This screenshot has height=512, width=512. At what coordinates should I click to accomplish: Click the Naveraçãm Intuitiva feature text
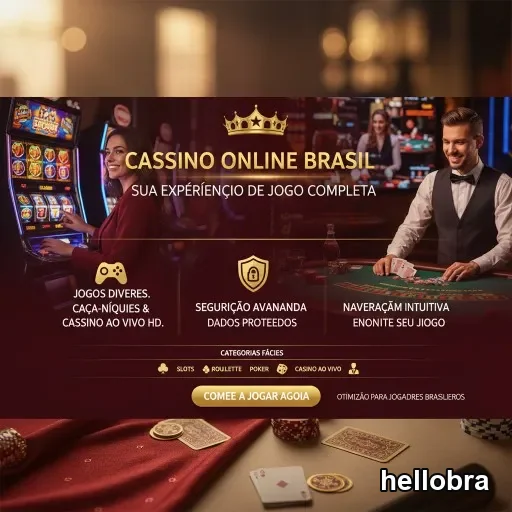coord(396,315)
